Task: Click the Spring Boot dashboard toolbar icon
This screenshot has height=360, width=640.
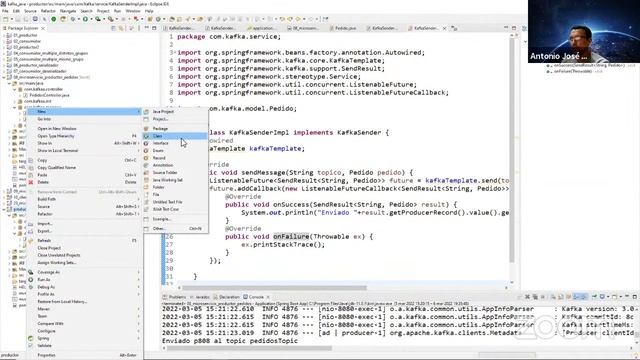Action: point(53,19)
